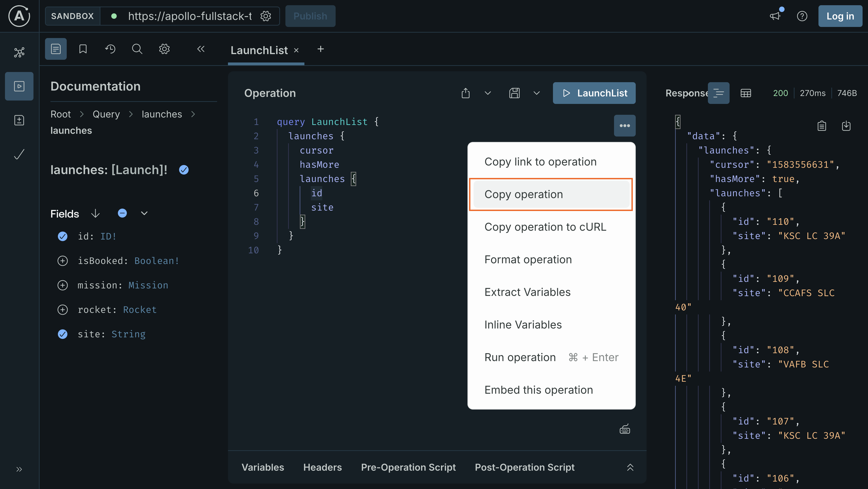Image resolution: width=868 pixels, height=489 pixels.
Task: Navigate to Query in the breadcrumb
Action: click(106, 114)
